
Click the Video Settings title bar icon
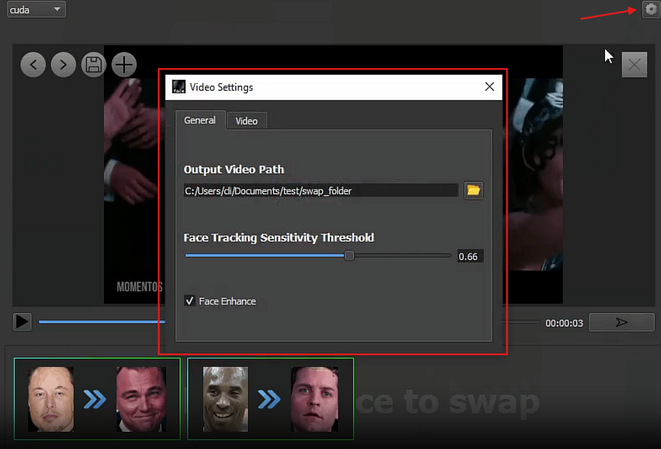point(179,87)
